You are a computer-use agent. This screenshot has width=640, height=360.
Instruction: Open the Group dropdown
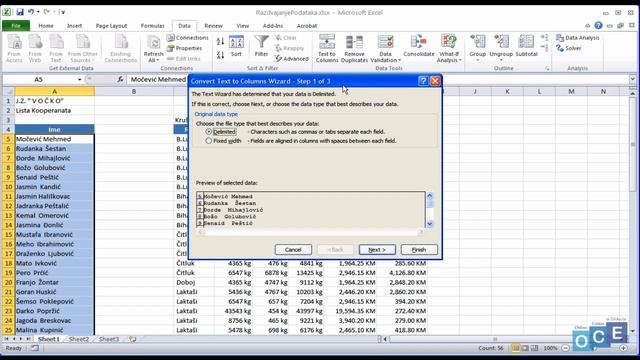[477, 57]
